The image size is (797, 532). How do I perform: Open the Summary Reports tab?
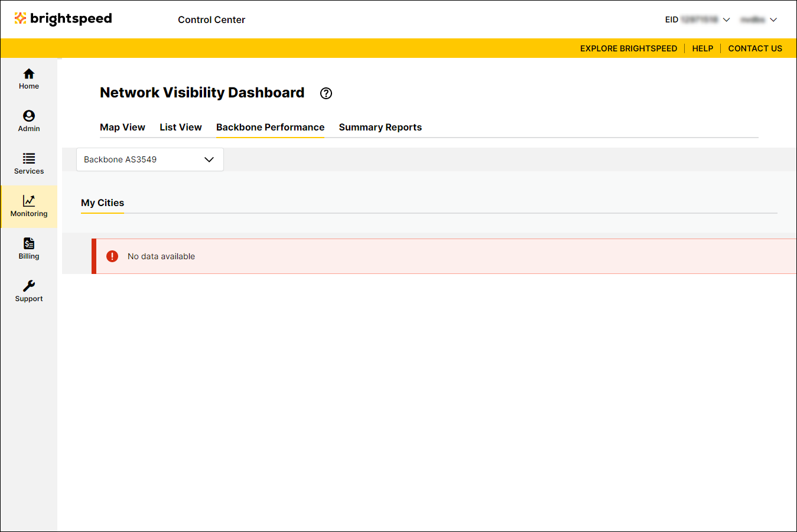pos(380,128)
